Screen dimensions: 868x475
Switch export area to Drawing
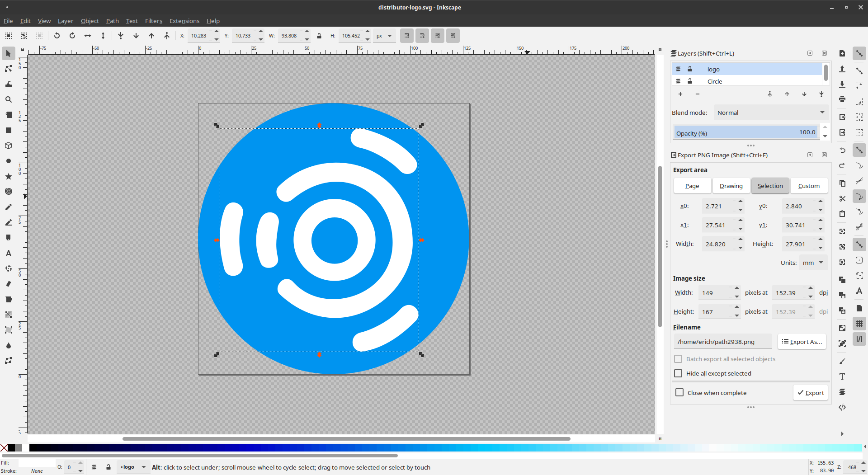point(731,186)
